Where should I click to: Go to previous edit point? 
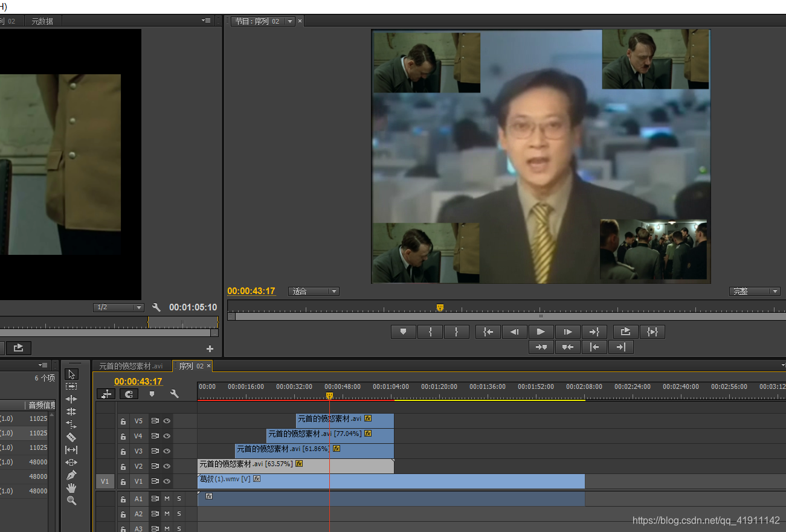coord(594,347)
